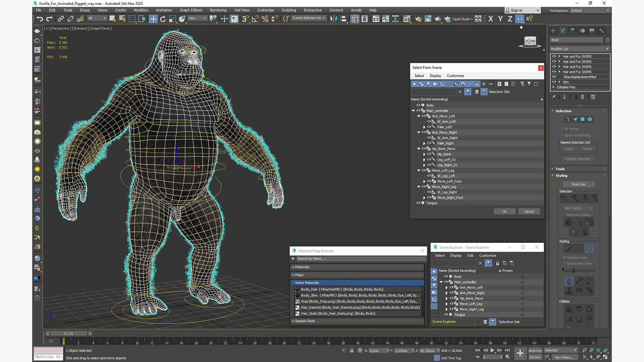Toggle selection lock padlock in status bar
This screenshot has height=362, width=644.
point(352,350)
